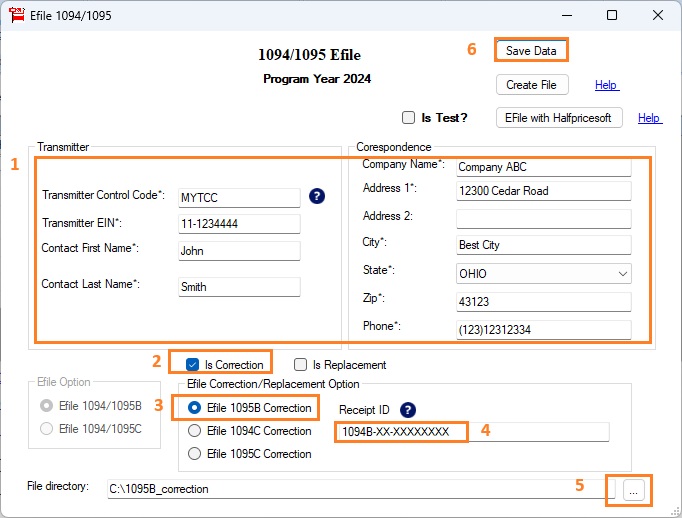Screen dimensions: 682x518
Task: Select the Efile 1095B Correction radio button
Action: [x=196, y=408]
